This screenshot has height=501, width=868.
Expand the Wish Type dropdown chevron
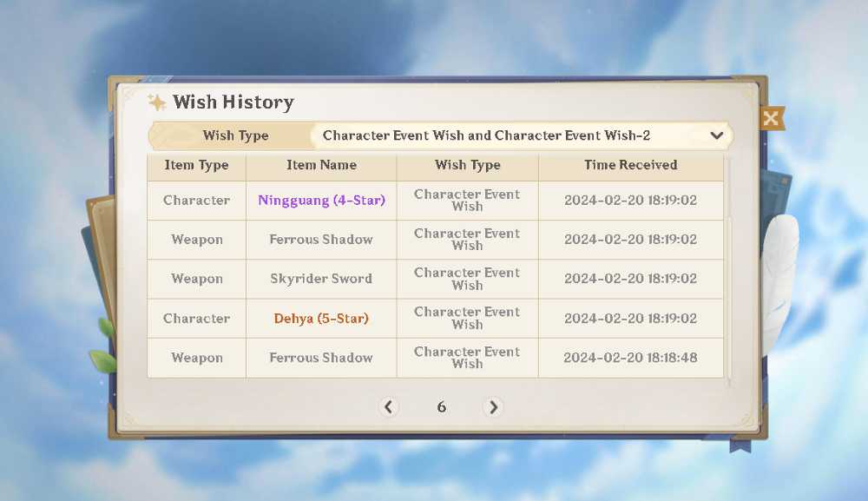[716, 135]
